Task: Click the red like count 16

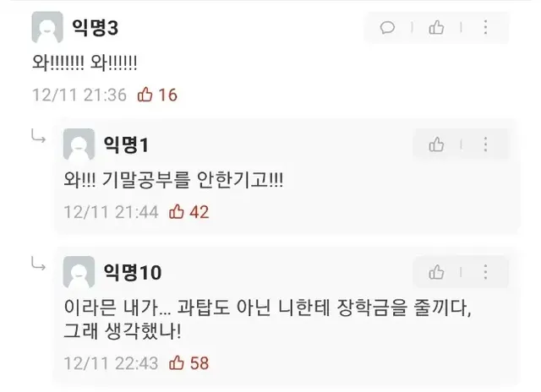Action: [167, 95]
